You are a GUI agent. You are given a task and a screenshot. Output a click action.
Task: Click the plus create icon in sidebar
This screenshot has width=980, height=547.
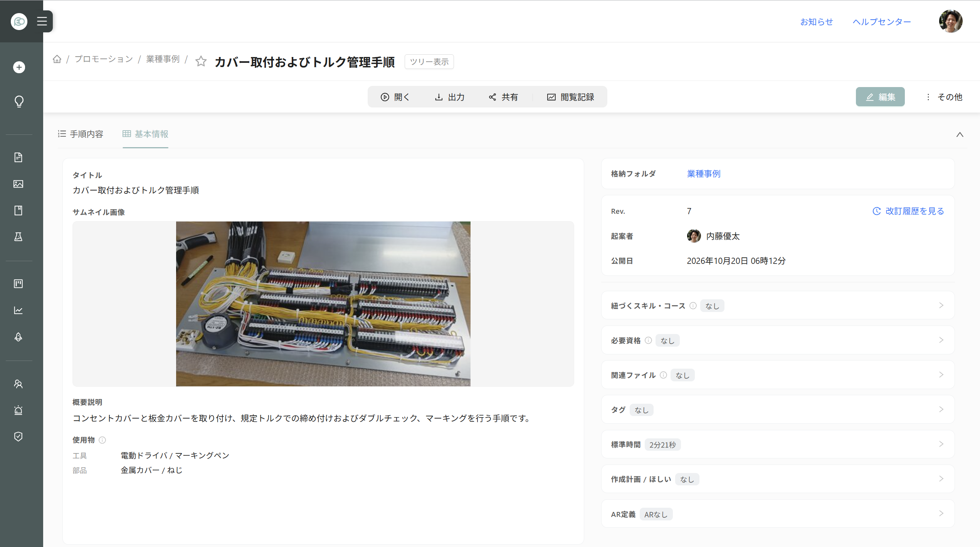pos(19,67)
